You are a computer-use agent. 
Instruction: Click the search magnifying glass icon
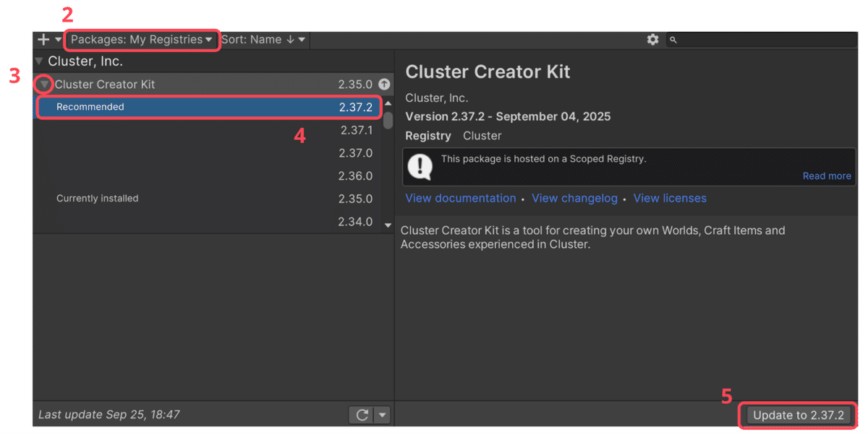click(673, 40)
